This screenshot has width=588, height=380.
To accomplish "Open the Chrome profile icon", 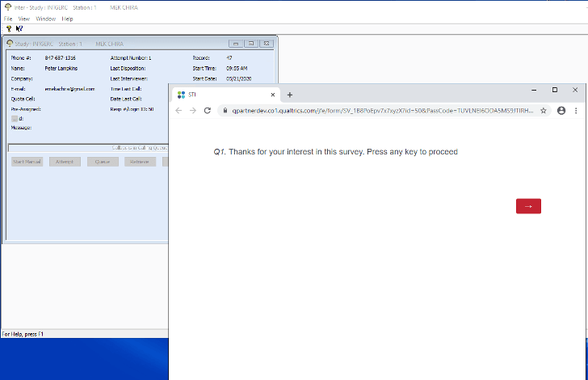I will pyautogui.click(x=561, y=111).
